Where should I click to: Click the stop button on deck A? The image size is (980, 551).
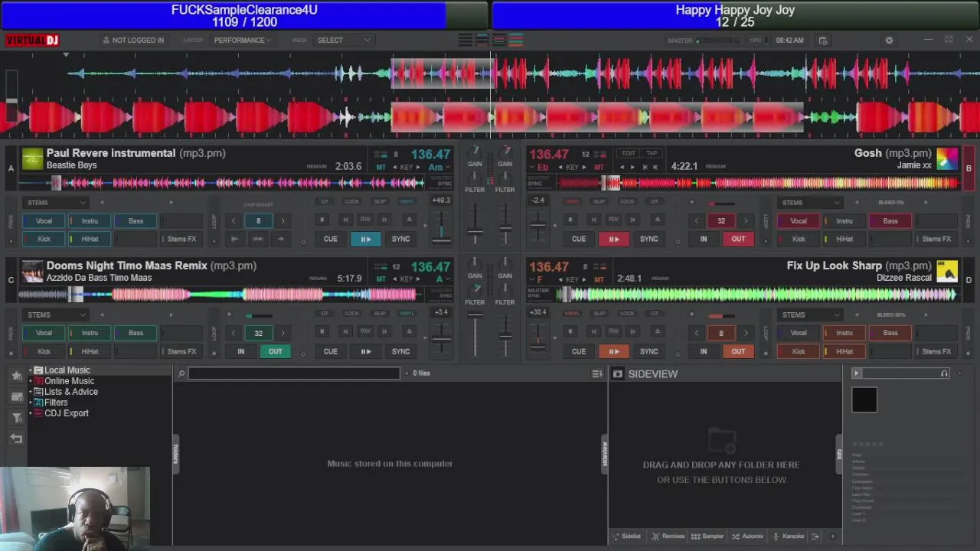tap(322, 220)
